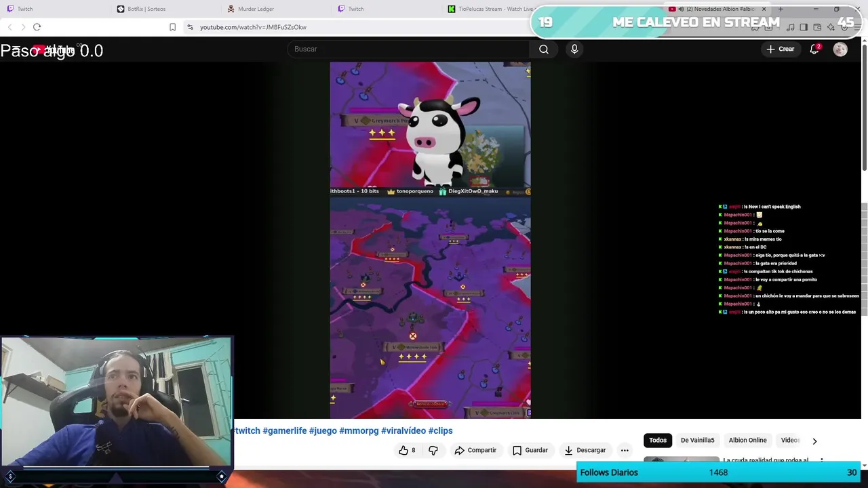Select the Todos filter chip
Screen dimensions: 868x488
coord(658,441)
